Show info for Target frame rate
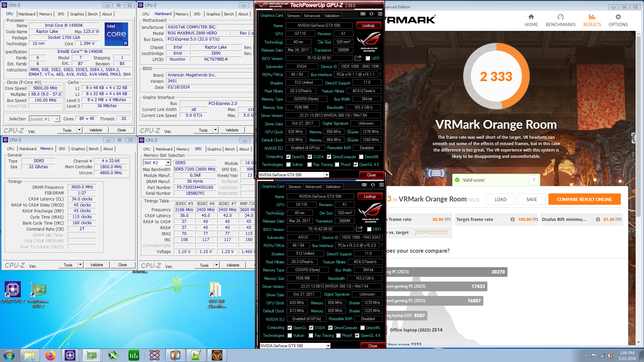Screen dimensions: 644x362 513,220
